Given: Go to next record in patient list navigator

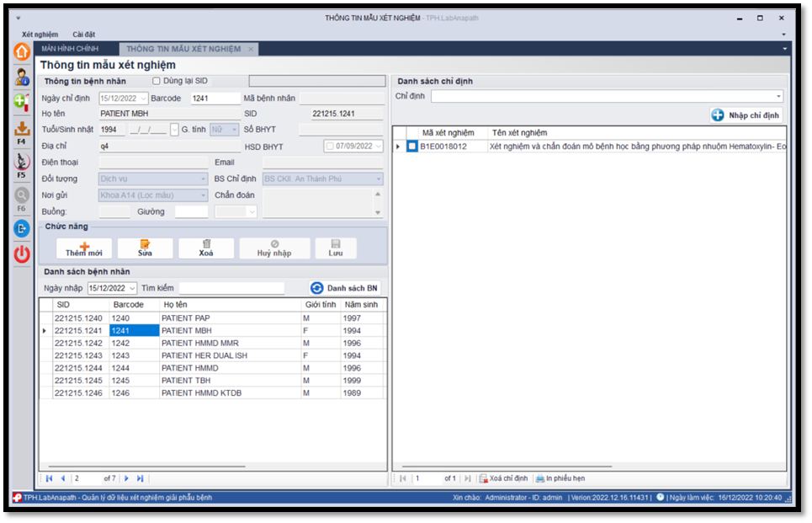Looking at the screenshot, I should click(x=127, y=478).
